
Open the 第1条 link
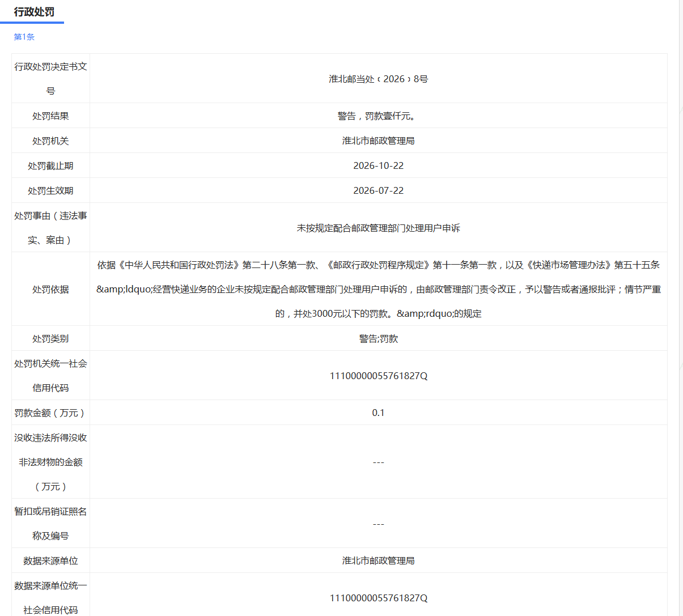24,37
